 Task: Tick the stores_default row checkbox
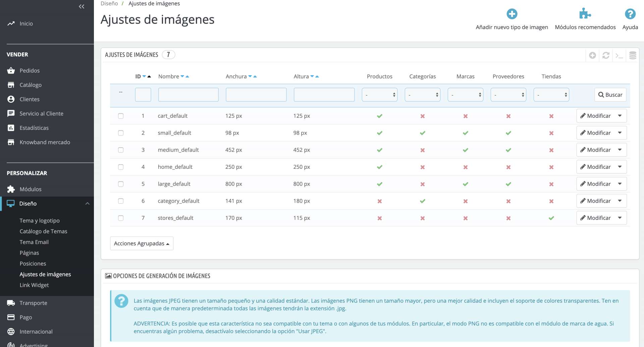click(121, 218)
